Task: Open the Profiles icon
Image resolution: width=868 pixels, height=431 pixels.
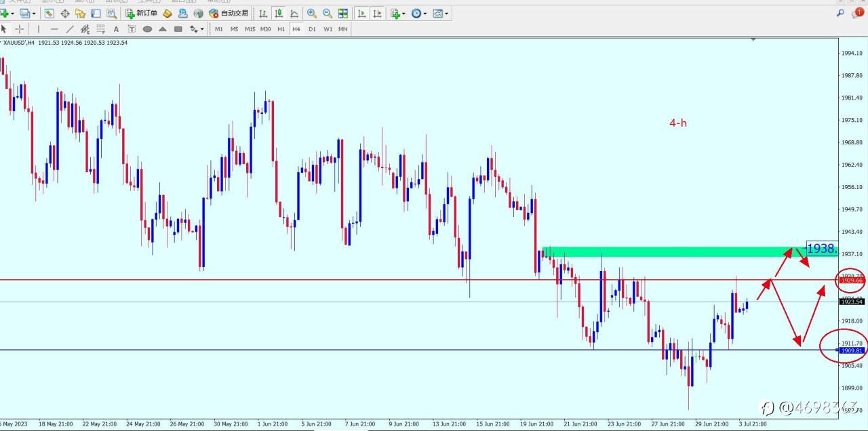Action: (25, 13)
